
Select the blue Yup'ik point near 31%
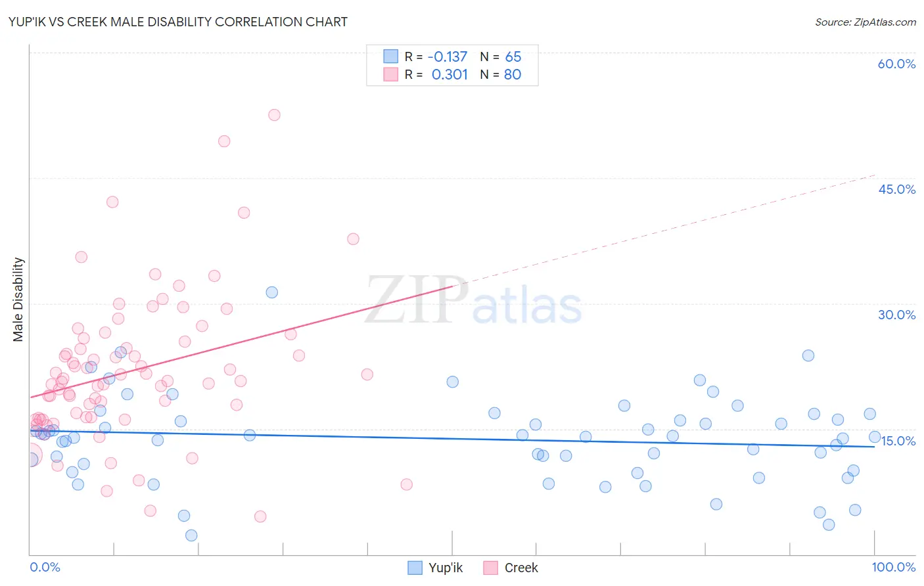coord(271,292)
